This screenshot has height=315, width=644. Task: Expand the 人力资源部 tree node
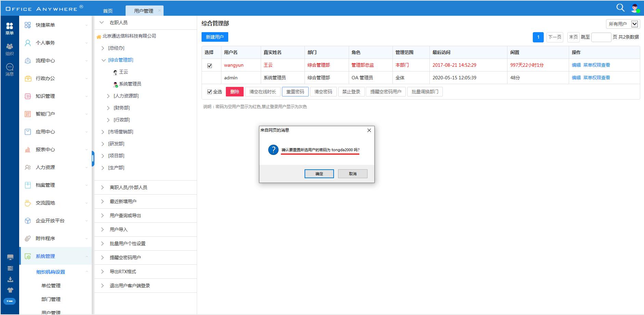click(108, 96)
